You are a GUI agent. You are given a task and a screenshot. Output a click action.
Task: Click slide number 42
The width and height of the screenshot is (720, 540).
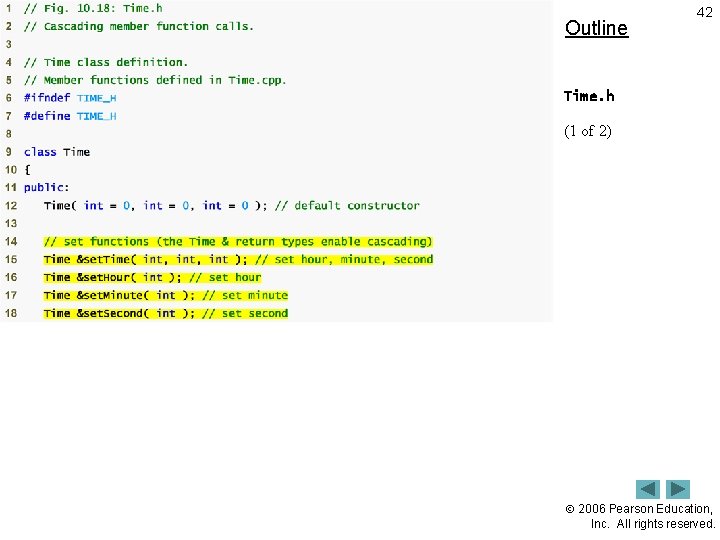[x=704, y=12]
